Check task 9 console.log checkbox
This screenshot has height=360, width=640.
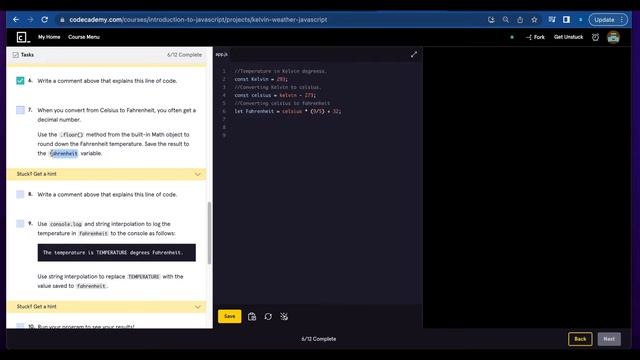pos(20,224)
